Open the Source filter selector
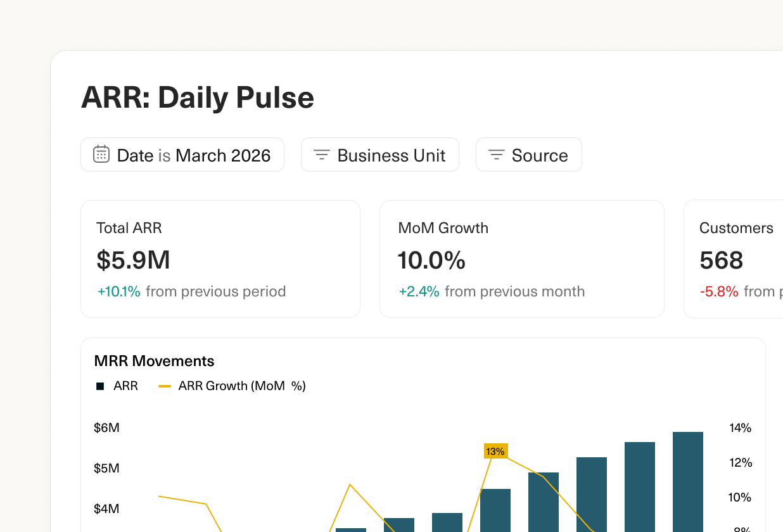 tap(528, 154)
